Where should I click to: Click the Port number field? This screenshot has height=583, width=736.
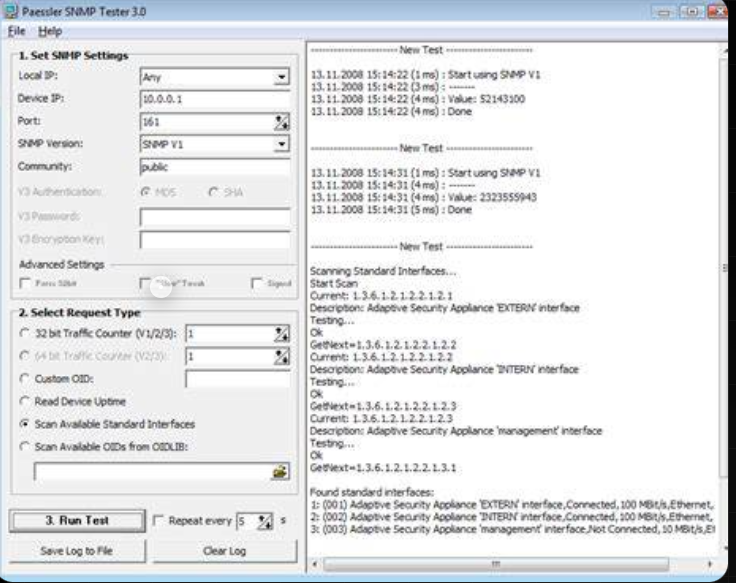tap(207, 122)
